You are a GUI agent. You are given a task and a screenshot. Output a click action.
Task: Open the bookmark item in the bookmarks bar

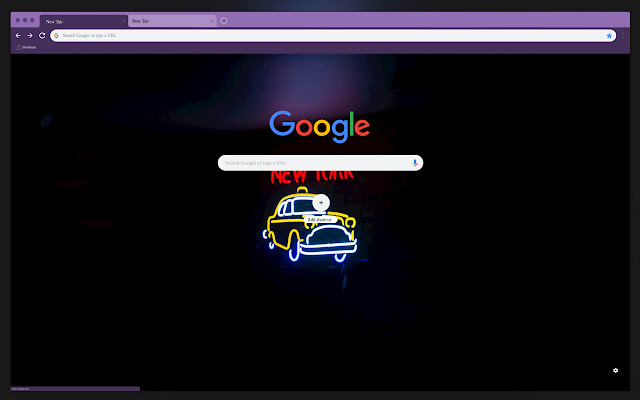27,47
